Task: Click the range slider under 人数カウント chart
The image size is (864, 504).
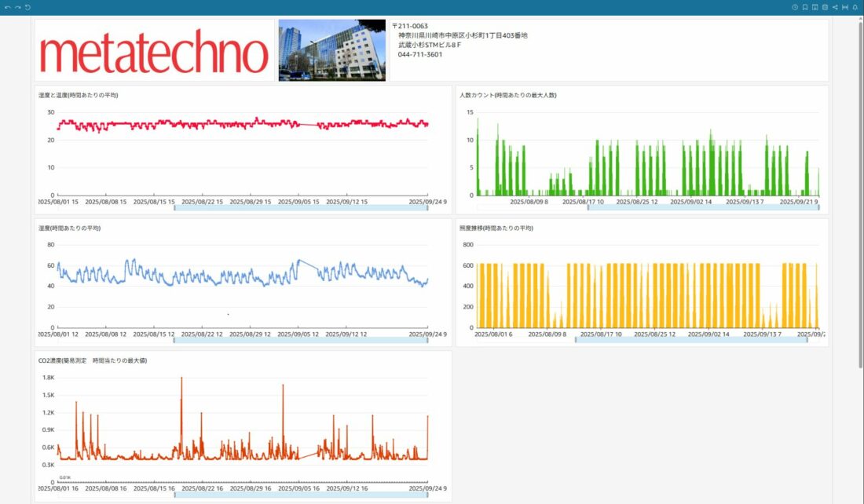Action: pyautogui.click(x=703, y=208)
